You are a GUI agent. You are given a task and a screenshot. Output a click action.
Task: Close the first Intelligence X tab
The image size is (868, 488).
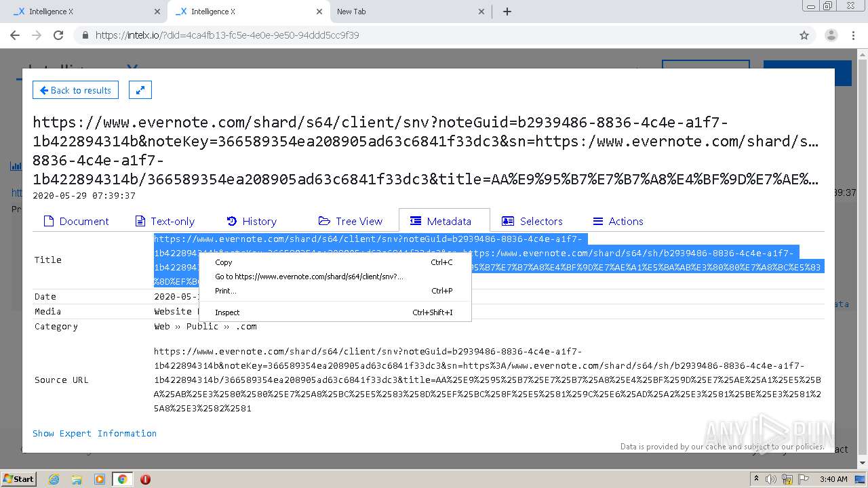point(157,12)
